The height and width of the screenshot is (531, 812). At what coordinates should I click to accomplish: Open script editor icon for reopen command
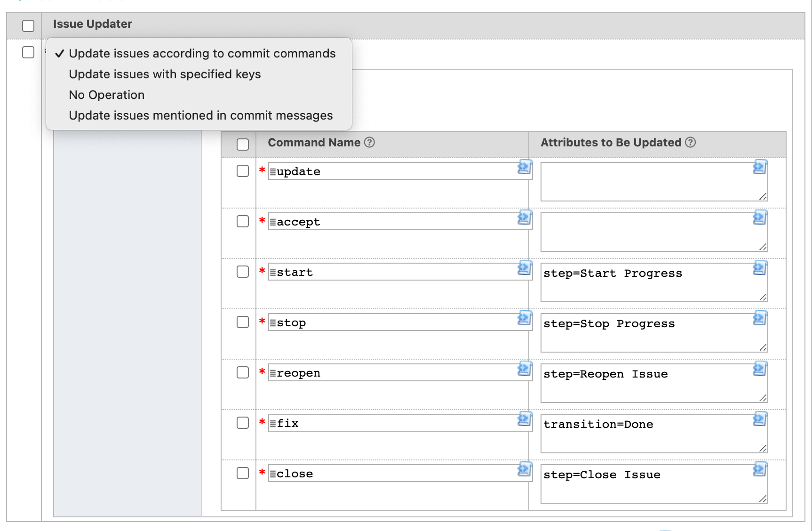525,369
